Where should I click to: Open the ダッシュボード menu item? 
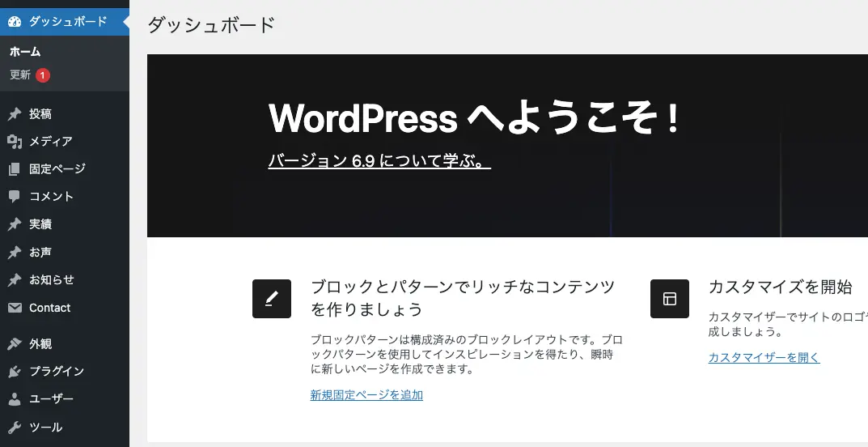tap(65, 22)
